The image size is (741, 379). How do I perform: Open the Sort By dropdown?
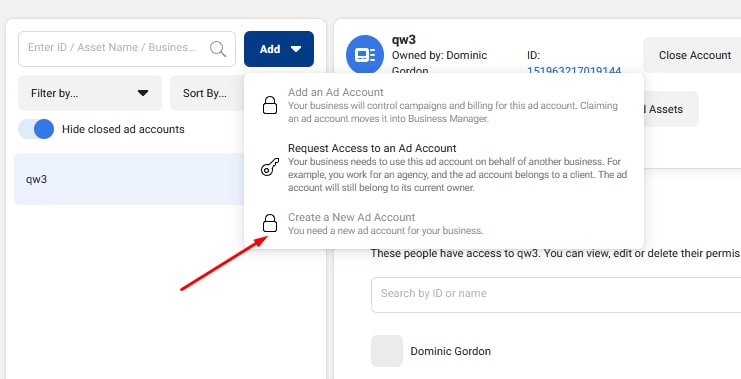[207, 93]
